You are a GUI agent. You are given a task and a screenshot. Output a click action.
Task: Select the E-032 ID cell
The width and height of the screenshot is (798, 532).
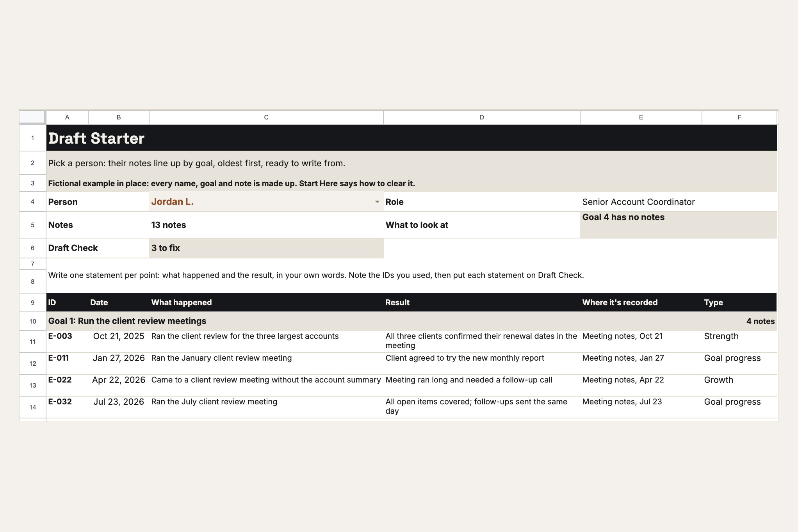[x=67, y=407]
